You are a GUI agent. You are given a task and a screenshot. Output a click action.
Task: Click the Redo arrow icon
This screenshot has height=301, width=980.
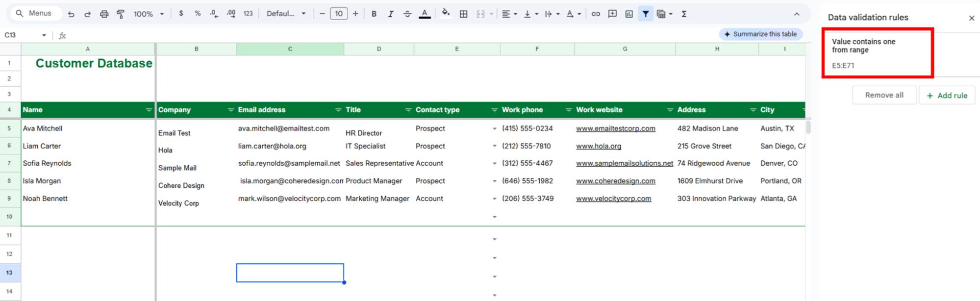[87, 14]
